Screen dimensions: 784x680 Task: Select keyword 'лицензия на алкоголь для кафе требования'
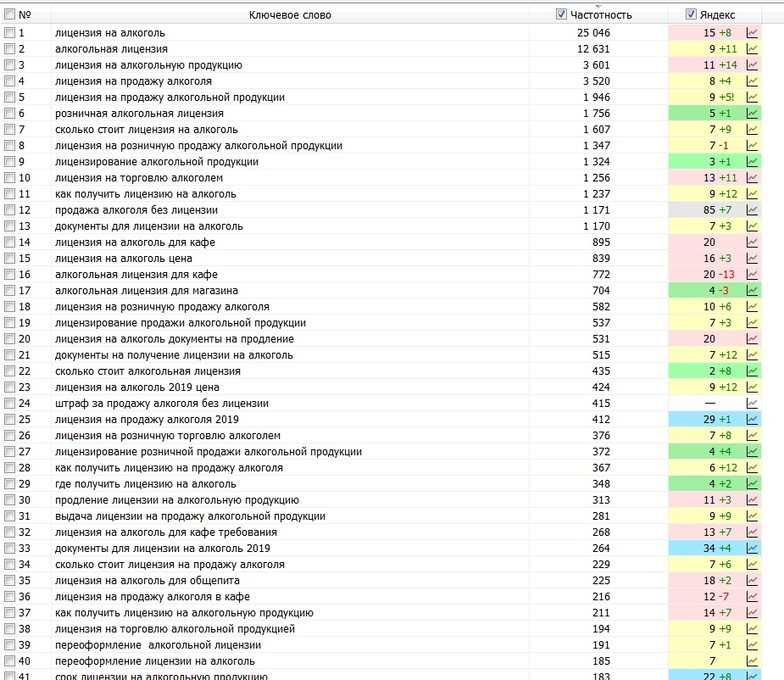[166, 532]
